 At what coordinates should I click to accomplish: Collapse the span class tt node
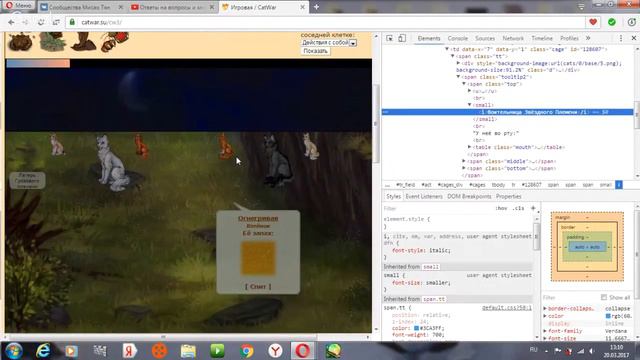coord(453,56)
